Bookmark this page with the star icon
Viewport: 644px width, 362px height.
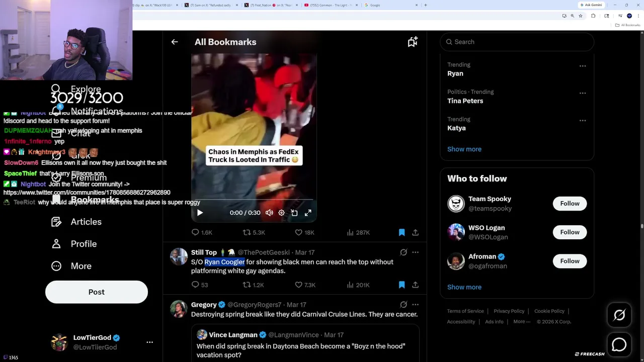(x=581, y=16)
